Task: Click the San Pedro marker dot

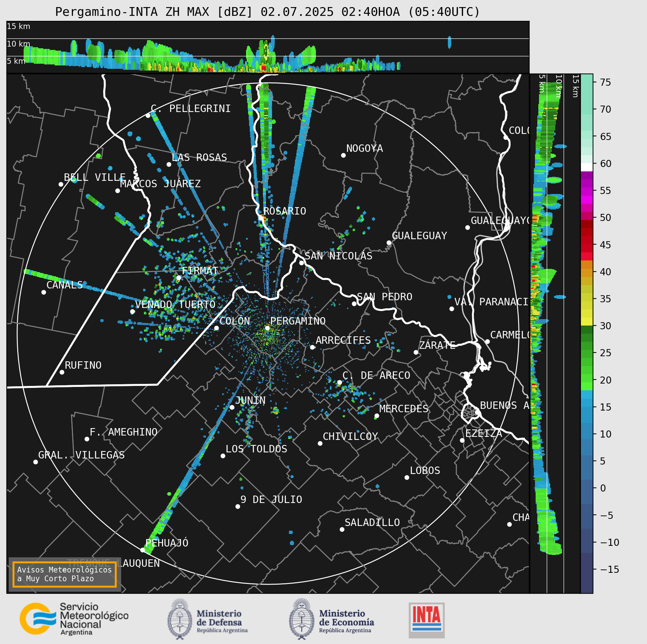Action: (x=354, y=304)
